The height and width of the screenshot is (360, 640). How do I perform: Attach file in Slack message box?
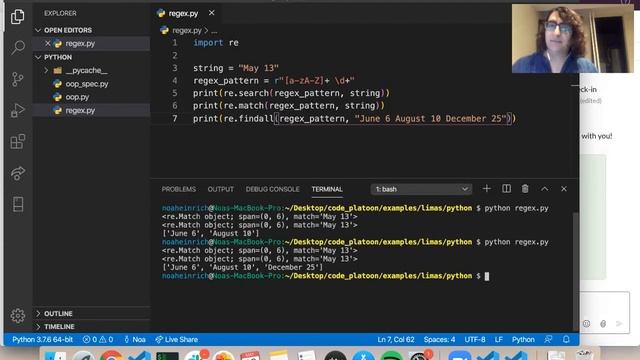coord(603,324)
